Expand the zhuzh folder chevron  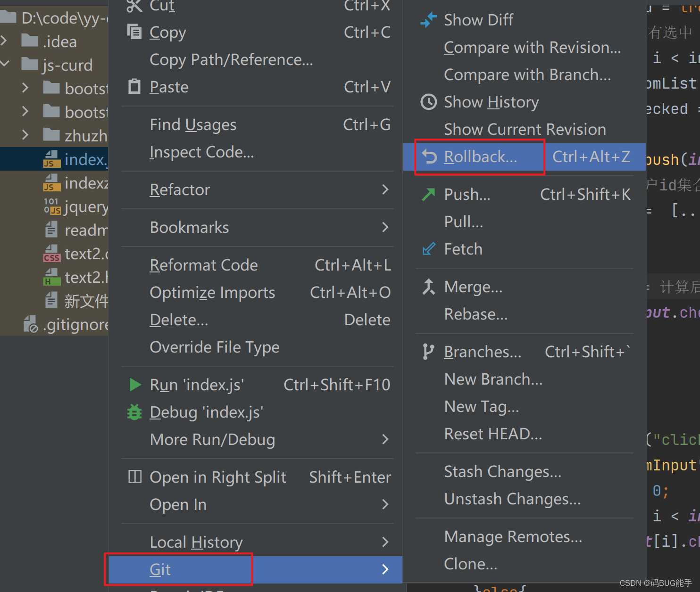pos(25,135)
